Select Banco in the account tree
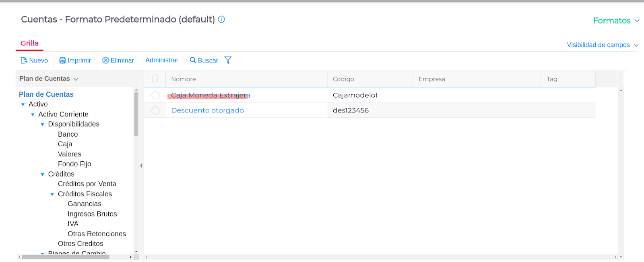The width and height of the screenshot is (644, 262). click(68, 134)
